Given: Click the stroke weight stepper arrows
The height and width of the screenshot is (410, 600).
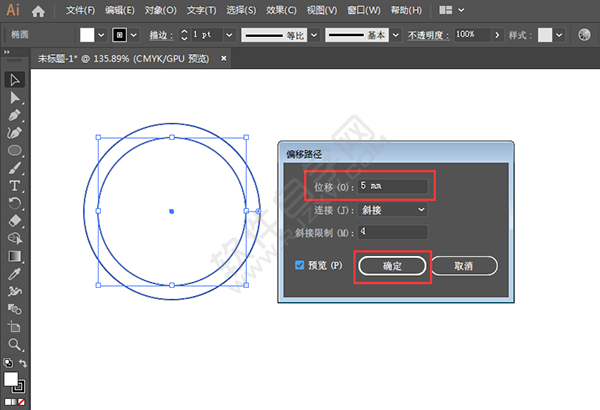Looking at the screenshot, I should (x=184, y=35).
